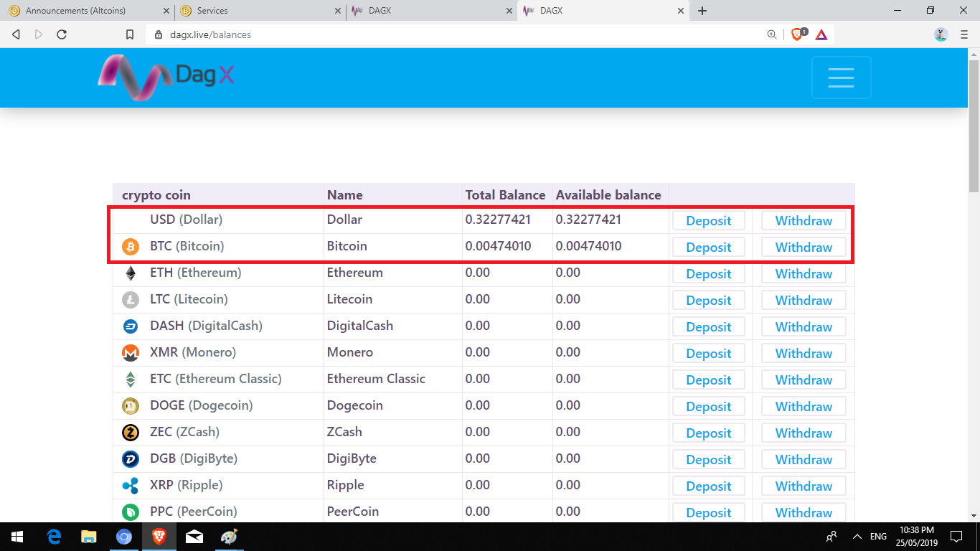The width and height of the screenshot is (980, 551).
Task: Click the Ripple coin icon
Action: (x=131, y=486)
